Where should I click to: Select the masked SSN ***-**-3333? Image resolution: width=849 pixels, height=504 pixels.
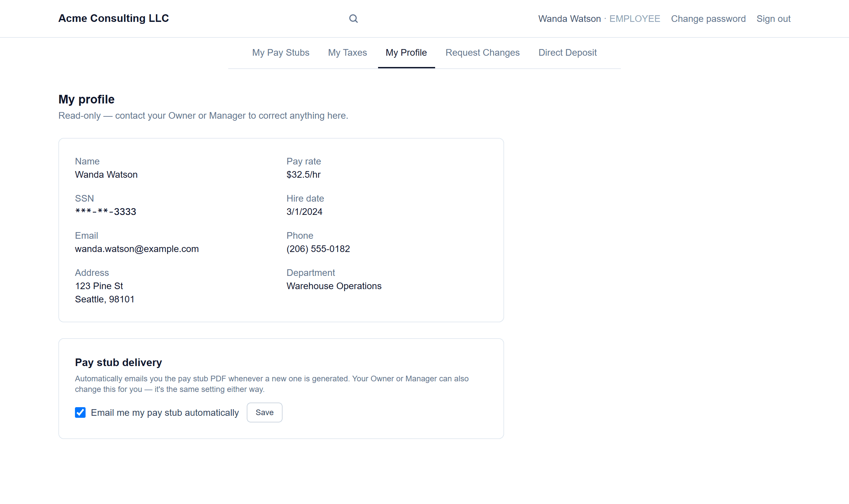[105, 212]
